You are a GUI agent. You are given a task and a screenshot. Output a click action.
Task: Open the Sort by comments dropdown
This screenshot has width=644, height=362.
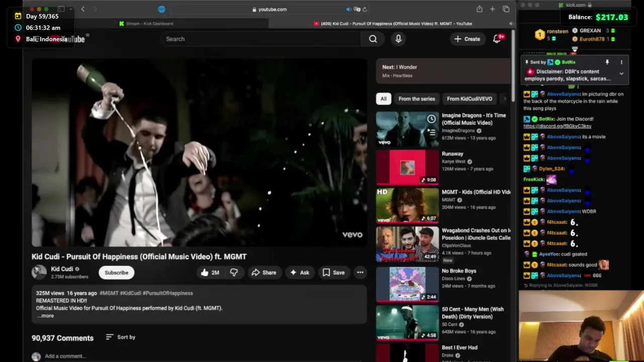pos(121,337)
